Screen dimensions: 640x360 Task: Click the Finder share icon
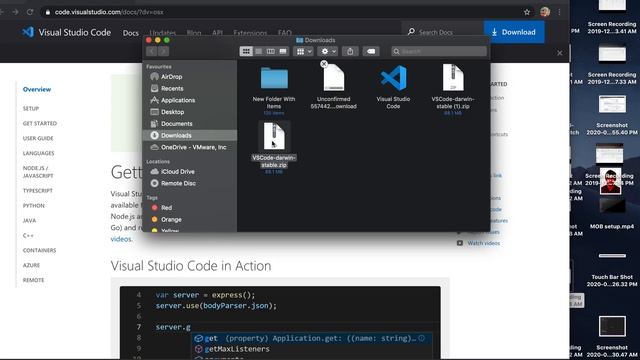pyautogui.click(x=350, y=51)
